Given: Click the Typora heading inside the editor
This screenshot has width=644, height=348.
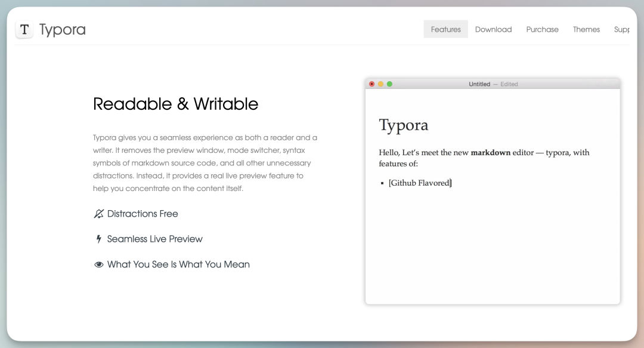Looking at the screenshot, I should [x=404, y=125].
